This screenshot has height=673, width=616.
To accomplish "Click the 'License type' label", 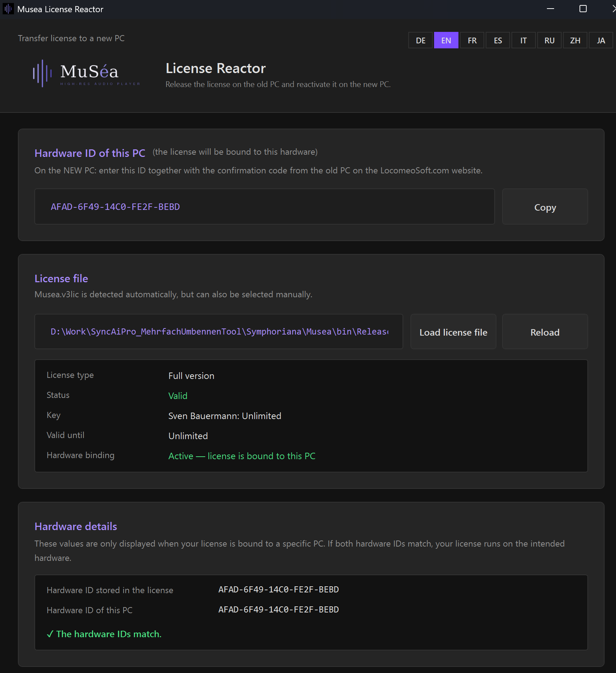I will (70, 375).
